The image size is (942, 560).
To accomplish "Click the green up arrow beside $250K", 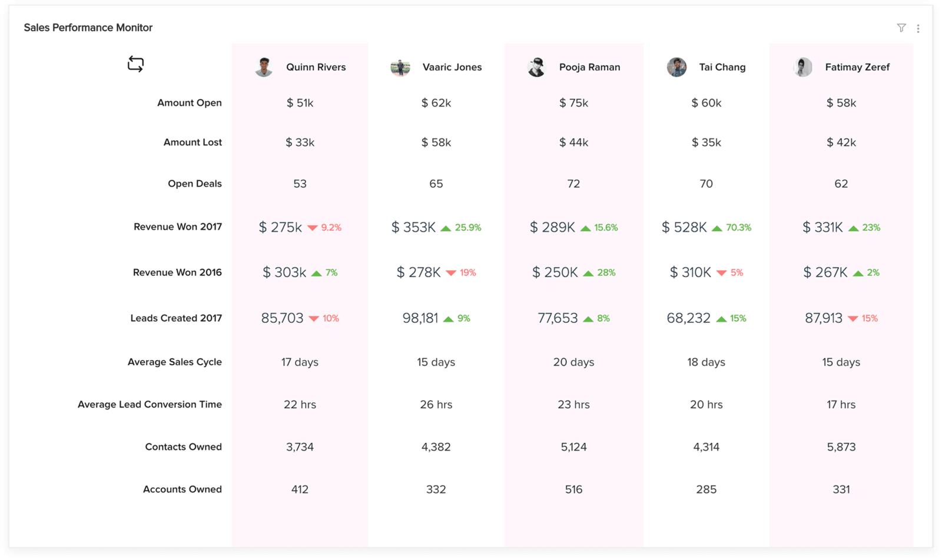I will [588, 273].
